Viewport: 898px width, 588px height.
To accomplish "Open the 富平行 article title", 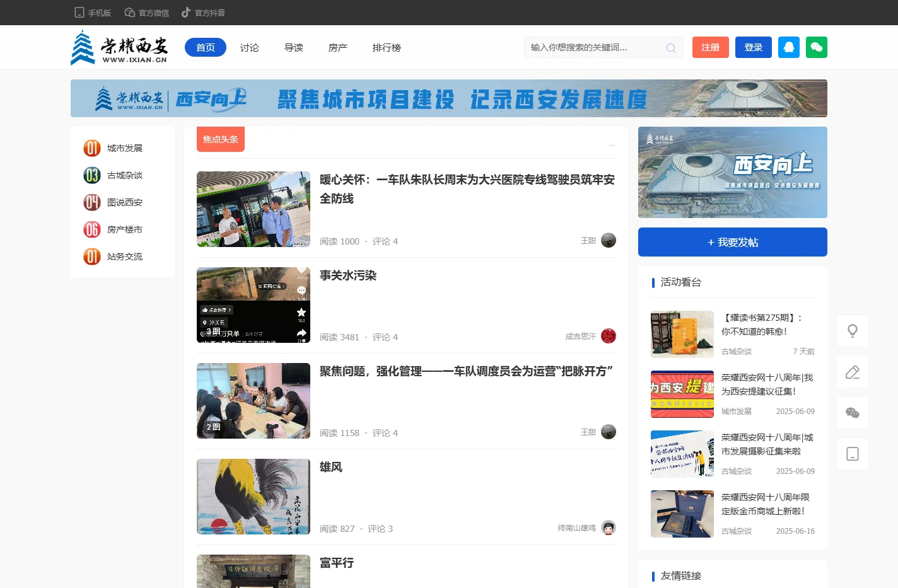I will click(x=337, y=563).
